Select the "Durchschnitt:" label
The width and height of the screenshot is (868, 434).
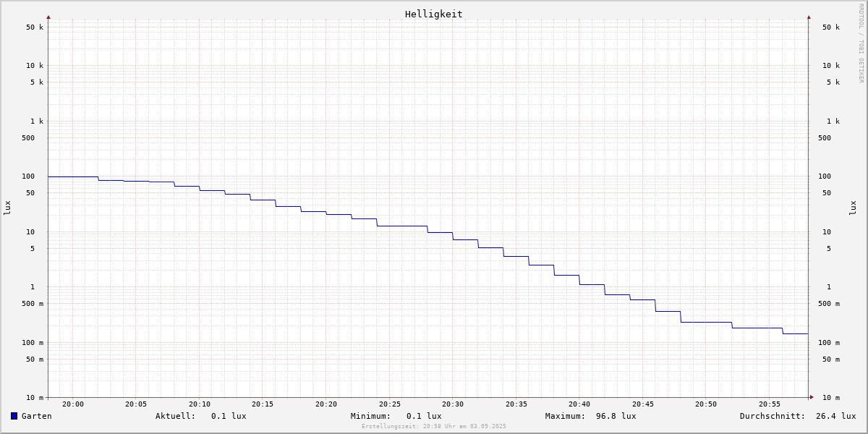[773, 416]
